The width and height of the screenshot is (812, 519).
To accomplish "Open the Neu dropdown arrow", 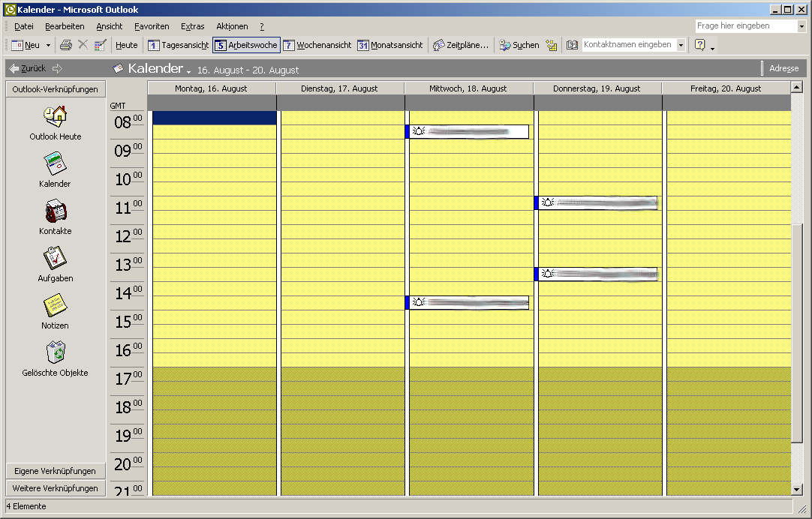I will click(x=48, y=45).
